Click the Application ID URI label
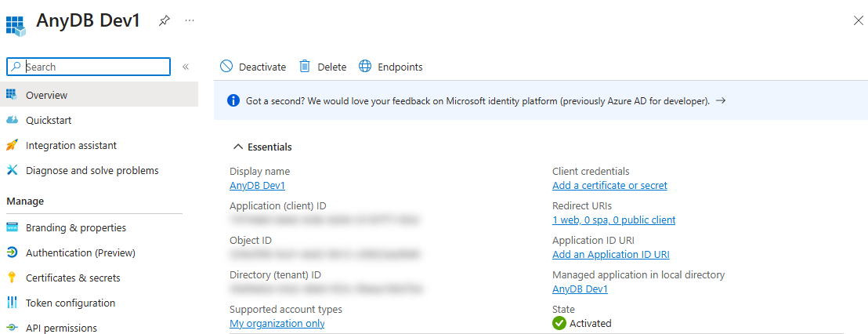 (x=594, y=241)
